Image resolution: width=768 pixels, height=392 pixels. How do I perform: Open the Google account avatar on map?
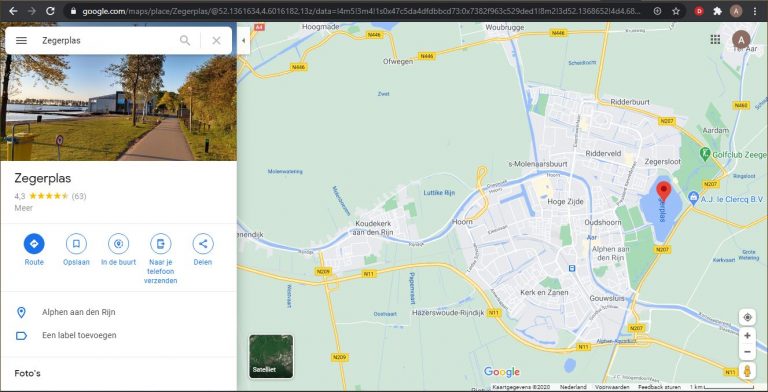click(x=741, y=40)
